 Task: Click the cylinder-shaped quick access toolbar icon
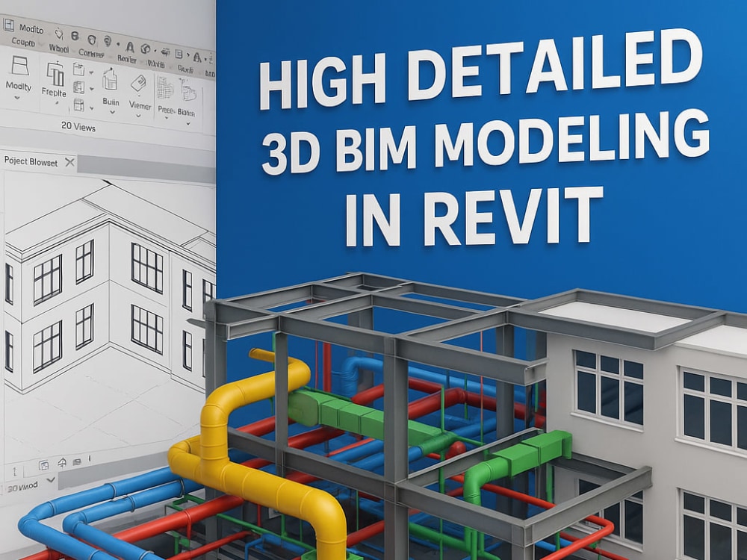pyautogui.click(x=75, y=36)
